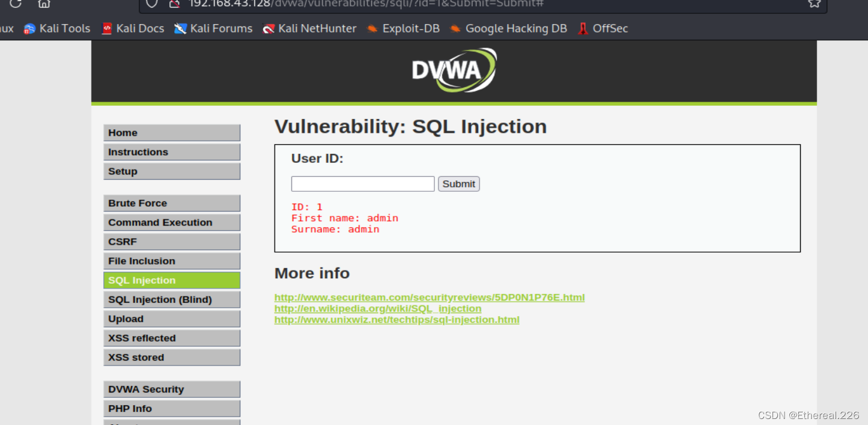
Task: Open the CSRF vulnerability page
Action: (172, 242)
